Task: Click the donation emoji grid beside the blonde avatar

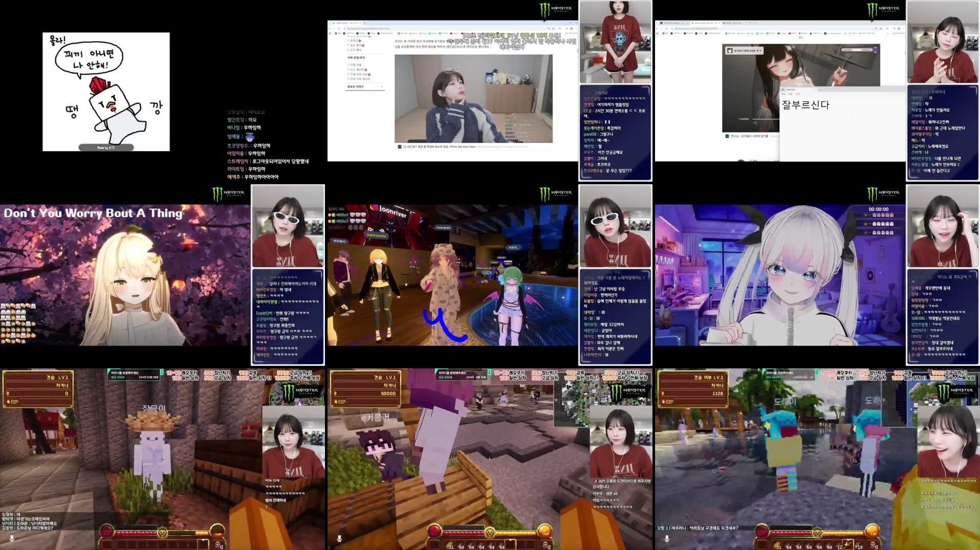Action: (x=18, y=323)
